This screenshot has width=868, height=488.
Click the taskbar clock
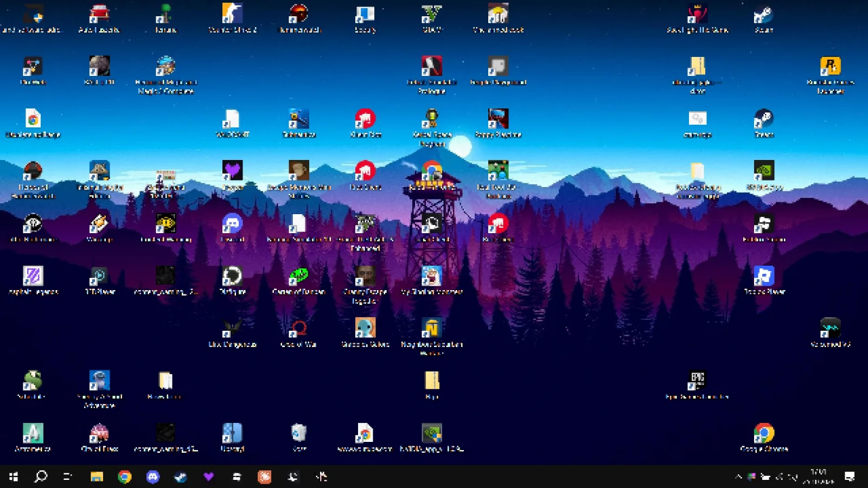coord(819,477)
